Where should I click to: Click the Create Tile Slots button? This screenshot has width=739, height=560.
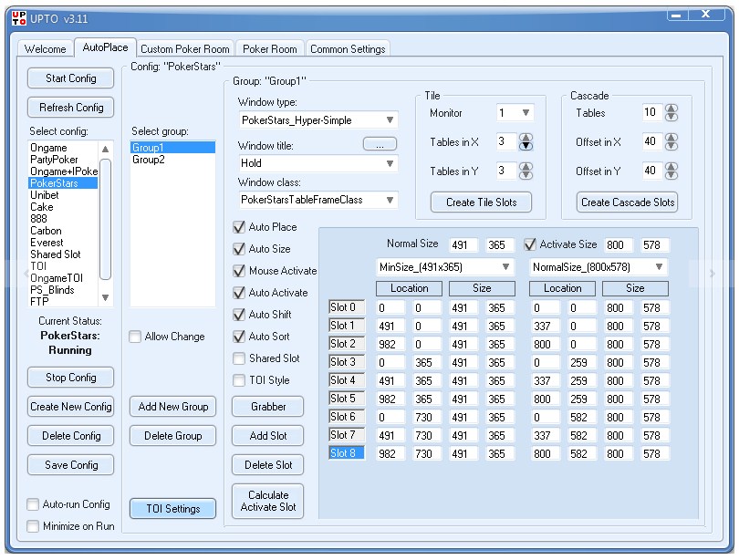point(481,202)
